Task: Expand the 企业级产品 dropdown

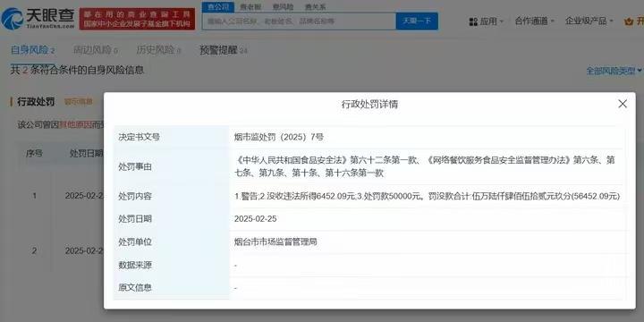Action: (x=589, y=21)
